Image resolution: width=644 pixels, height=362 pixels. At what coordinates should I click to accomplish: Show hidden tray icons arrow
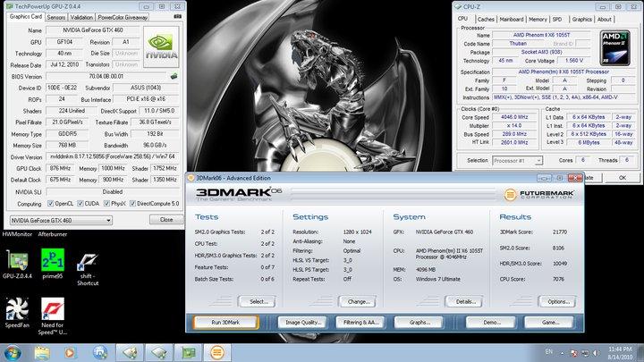[x=563, y=353]
